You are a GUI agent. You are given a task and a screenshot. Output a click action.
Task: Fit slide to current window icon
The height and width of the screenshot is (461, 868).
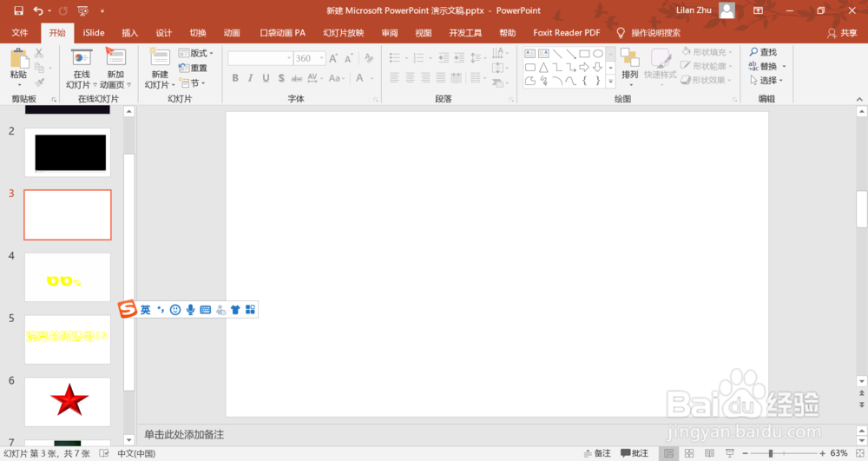point(859,453)
